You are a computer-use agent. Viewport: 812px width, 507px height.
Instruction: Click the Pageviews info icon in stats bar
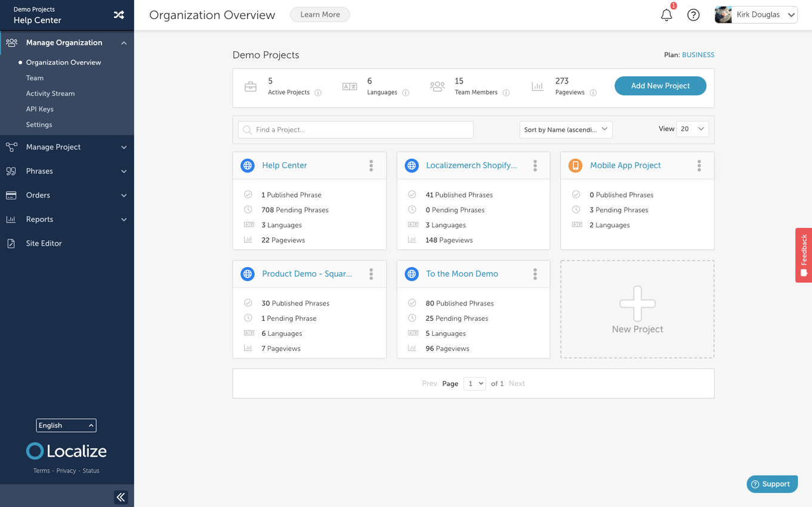593,93
